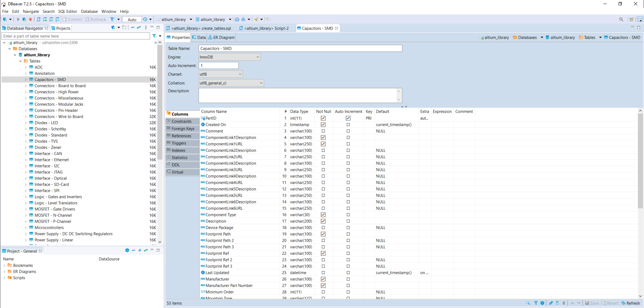
Task: Open the SQL Editor menu
Action: click(67, 11)
